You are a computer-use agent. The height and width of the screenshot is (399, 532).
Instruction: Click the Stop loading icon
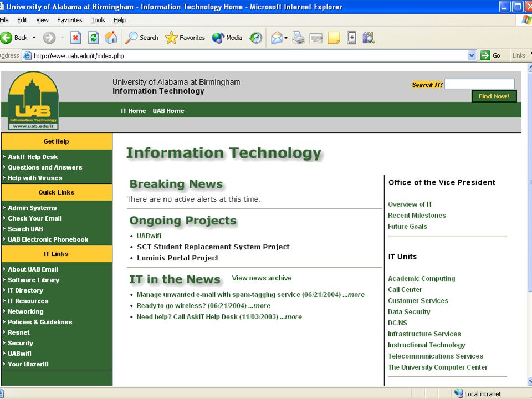[x=76, y=38]
